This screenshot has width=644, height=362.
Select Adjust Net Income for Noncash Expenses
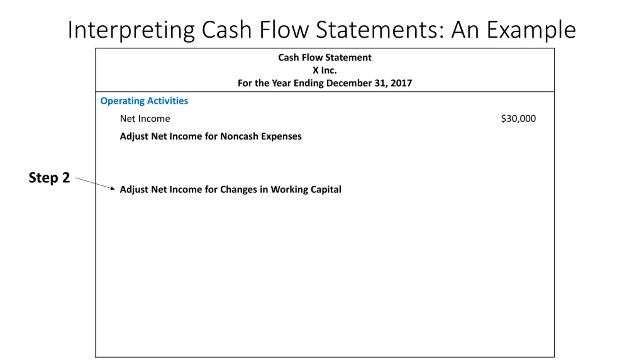point(211,136)
